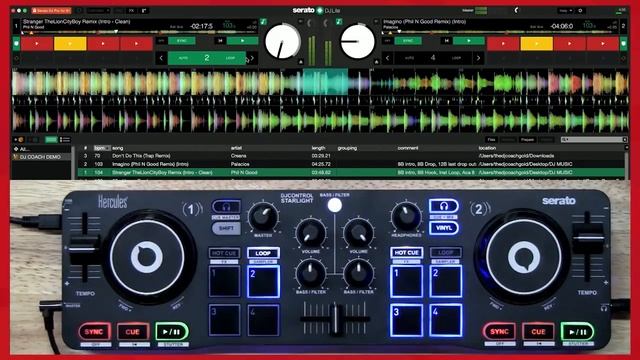Open the Help dropdown in top bar
This screenshot has height=360, width=640.
(x=565, y=11)
